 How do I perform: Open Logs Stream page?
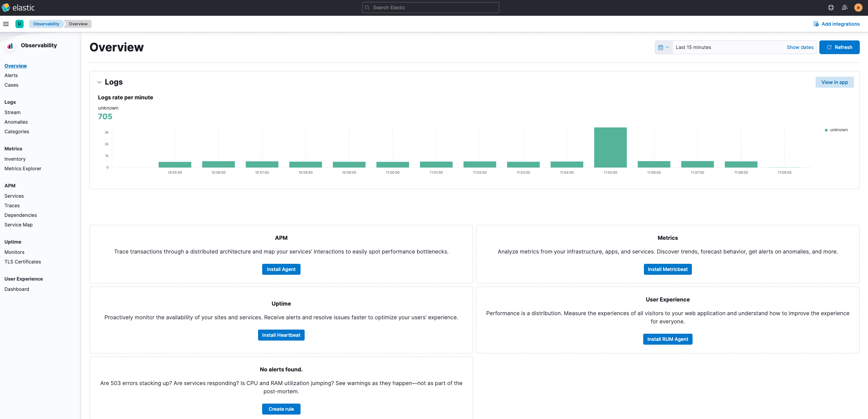(12, 112)
